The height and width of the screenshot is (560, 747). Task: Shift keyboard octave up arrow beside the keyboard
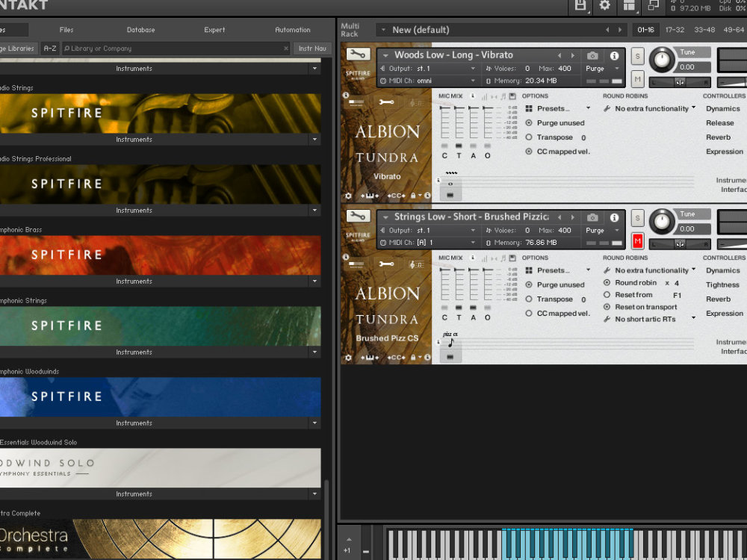[349, 539]
